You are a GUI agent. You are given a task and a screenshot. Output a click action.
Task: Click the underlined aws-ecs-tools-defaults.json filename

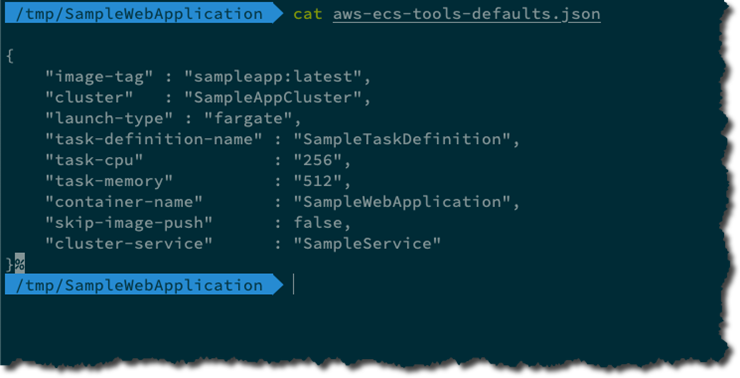click(x=467, y=14)
